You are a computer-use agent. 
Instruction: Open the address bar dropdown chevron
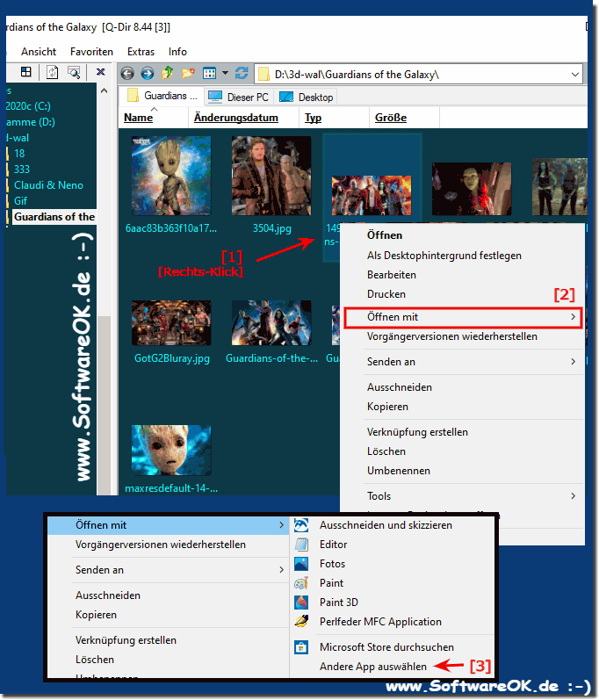click(575, 75)
